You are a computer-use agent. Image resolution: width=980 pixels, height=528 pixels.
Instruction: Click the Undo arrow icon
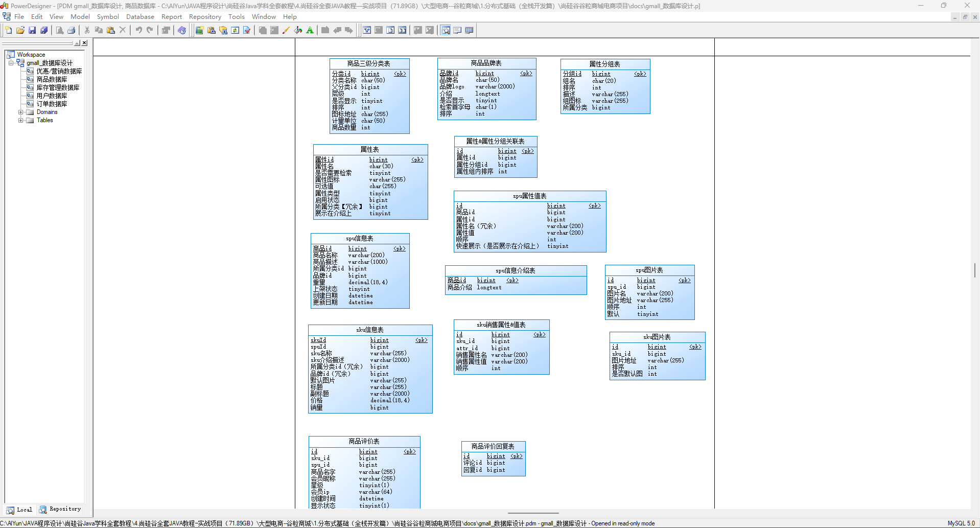[138, 30]
